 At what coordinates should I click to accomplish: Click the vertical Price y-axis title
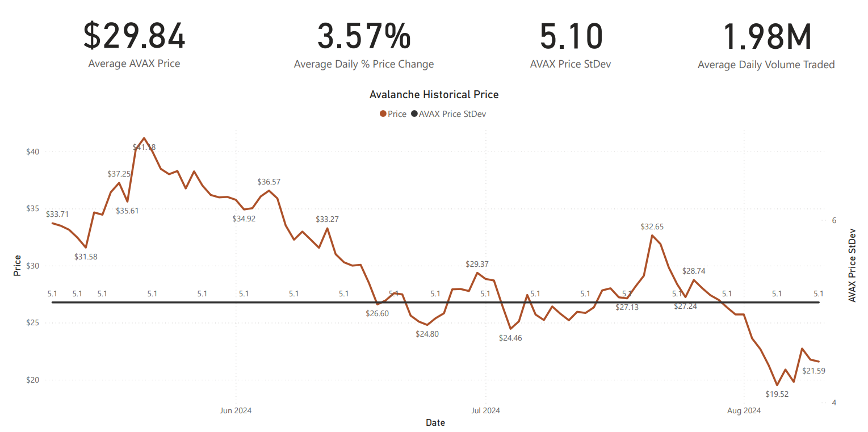[x=18, y=266]
